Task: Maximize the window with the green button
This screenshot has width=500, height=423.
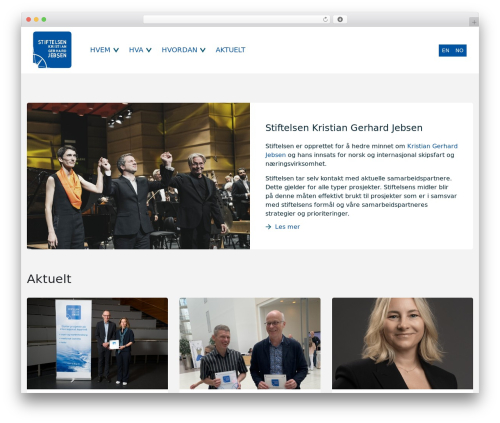Action: [44, 19]
